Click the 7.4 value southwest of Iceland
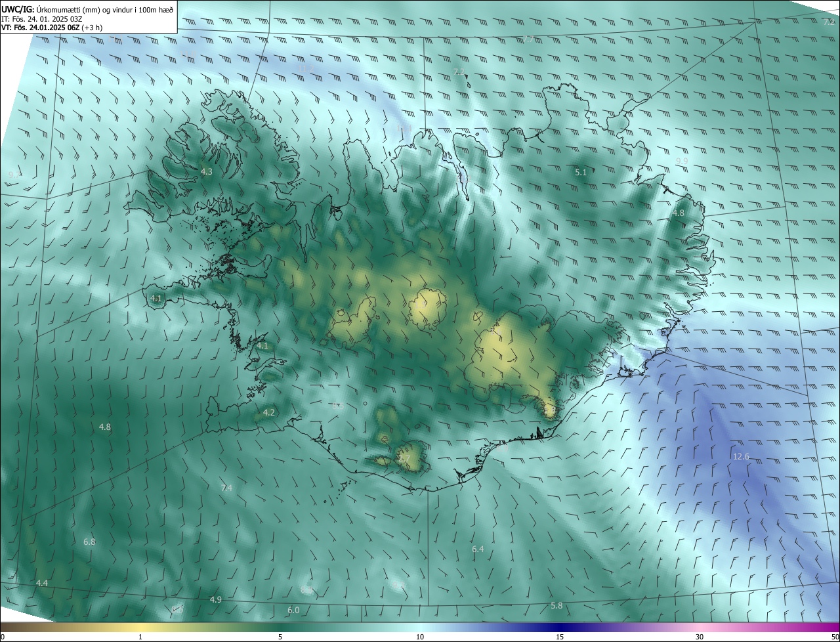The width and height of the screenshot is (840, 642). tap(226, 488)
